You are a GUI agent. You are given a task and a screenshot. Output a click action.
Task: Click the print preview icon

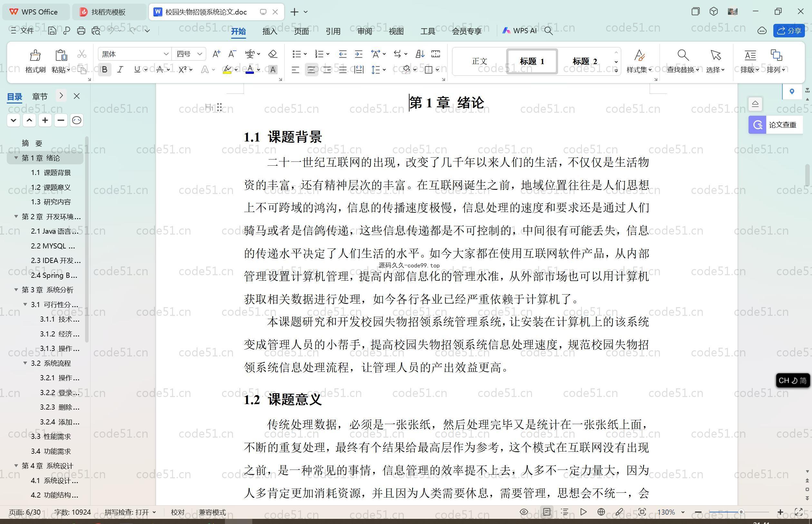pos(96,31)
